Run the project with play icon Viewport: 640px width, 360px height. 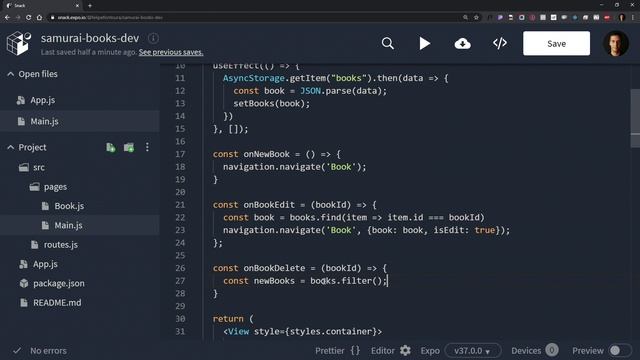click(424, 43)
